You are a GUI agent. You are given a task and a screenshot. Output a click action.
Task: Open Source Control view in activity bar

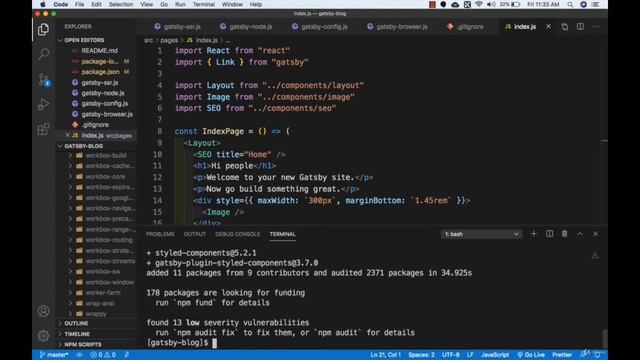(x=43, y=79)
